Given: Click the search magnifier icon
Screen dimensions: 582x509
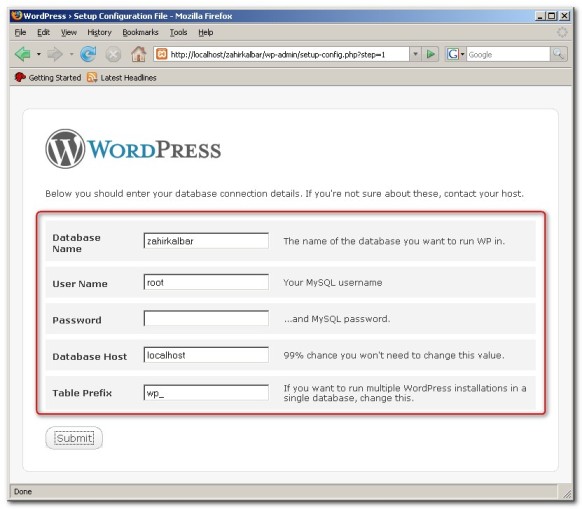Looking at the screenshot, I should (x=558, y=54).
